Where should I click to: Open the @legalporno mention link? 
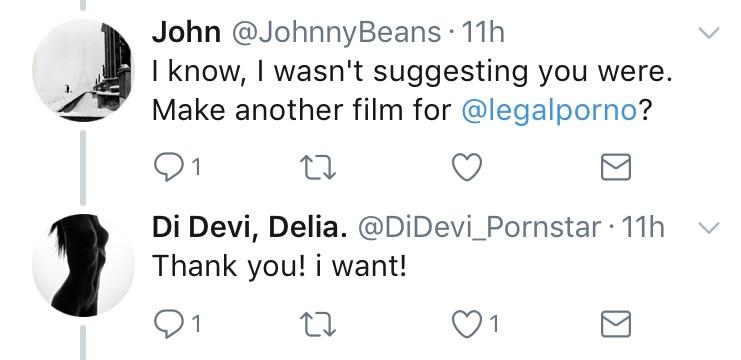coord(549,111)
